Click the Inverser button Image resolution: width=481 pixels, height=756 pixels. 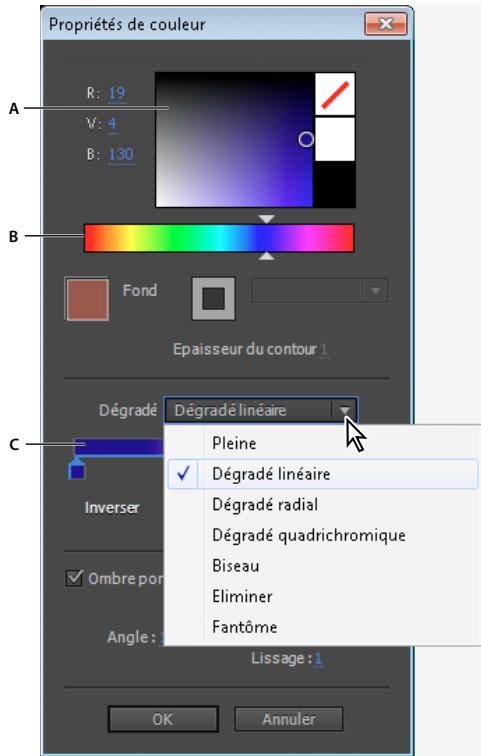(x=112, y=508)
